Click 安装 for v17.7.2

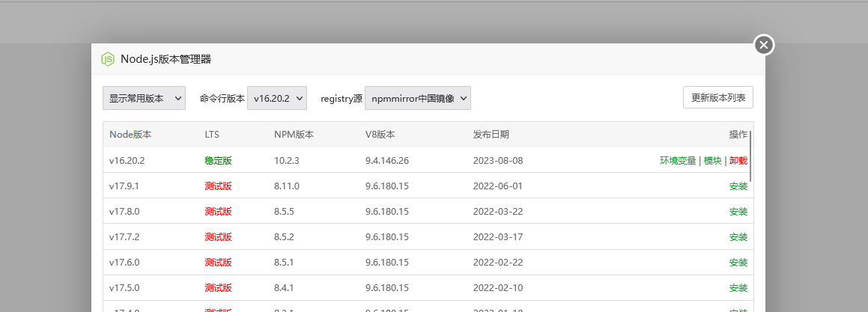[x=738, y=236]
